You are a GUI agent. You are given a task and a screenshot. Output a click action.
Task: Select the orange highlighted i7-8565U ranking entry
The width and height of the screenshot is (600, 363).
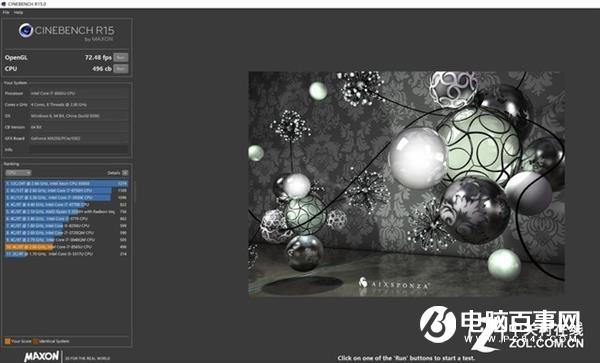(66, 247)
